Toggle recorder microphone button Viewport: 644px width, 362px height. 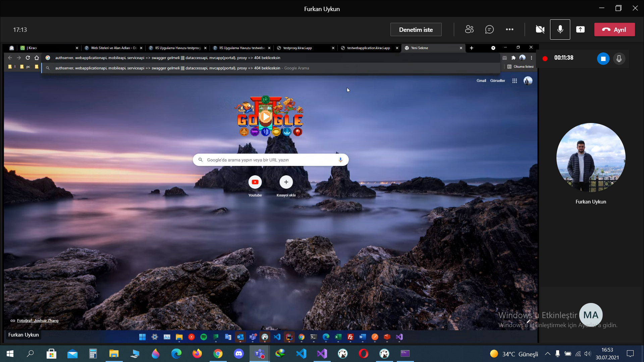619,59
